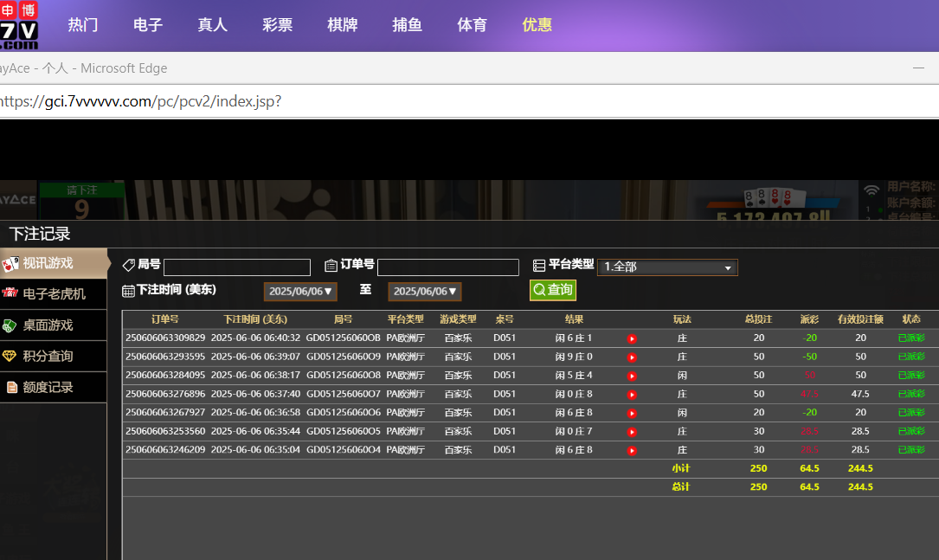The width and height of the screenshot is (939, 560).
Task: Open the end date picker after 至
Action: [x=424, y=292]
